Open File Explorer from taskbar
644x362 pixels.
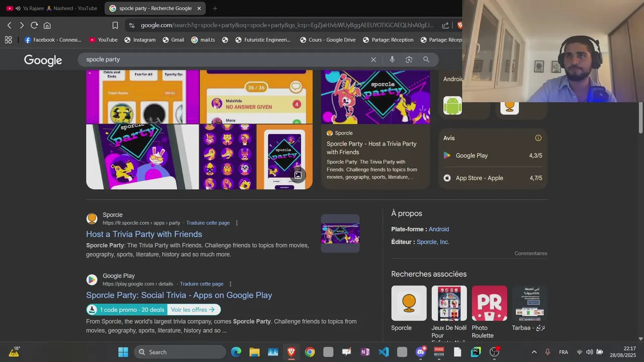click(x=255, y=352)
